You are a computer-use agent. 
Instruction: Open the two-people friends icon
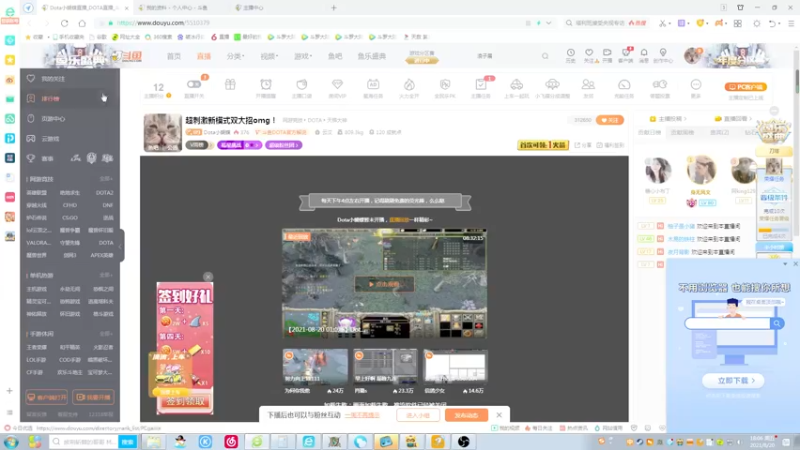click(588, 84)
